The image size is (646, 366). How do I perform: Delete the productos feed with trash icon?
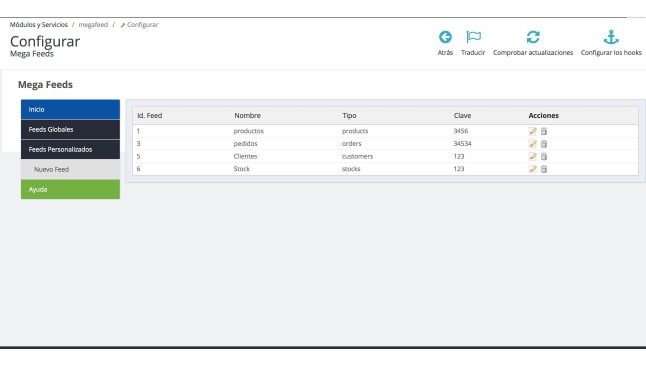(x=544, y=131)
